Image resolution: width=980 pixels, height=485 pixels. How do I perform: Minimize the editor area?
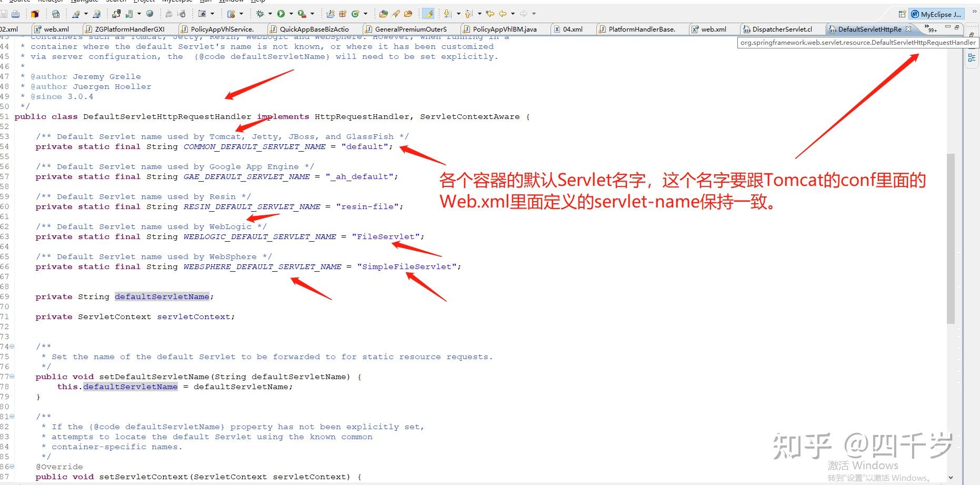tap(947, 27)
